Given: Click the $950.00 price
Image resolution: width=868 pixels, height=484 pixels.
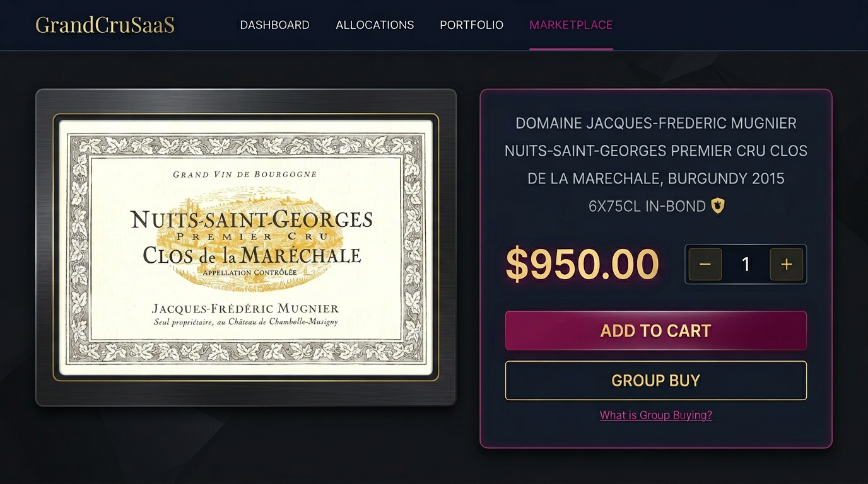Looking at the screenshot, I should (582, 265).
